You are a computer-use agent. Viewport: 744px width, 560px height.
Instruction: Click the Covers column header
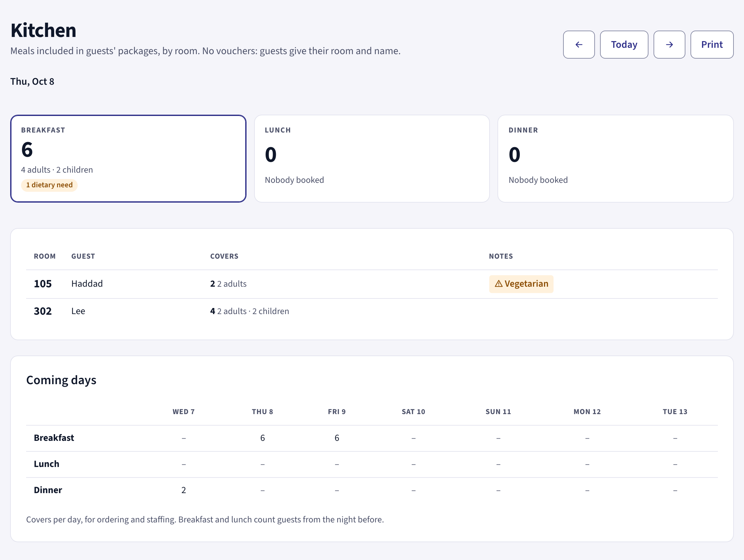point(224,256)
